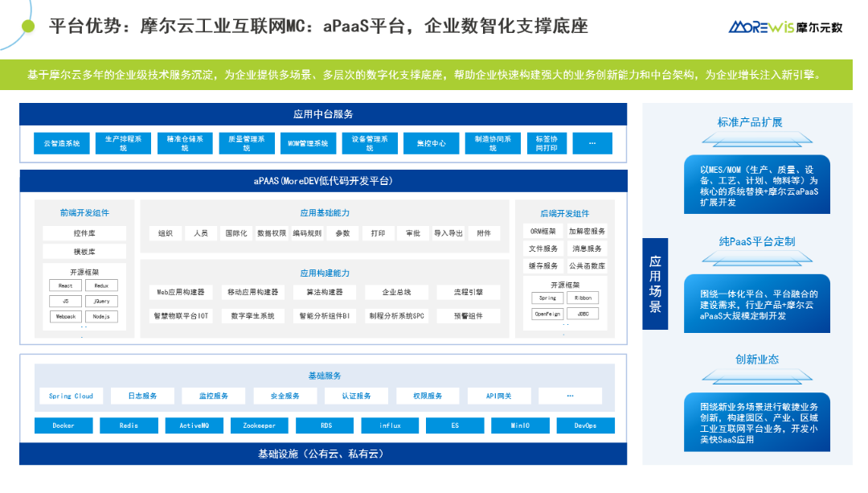Click the 应用基础能力 heading
Image resolution: width=868 pixels, height=493 pixels.
(x=325, y=212)
